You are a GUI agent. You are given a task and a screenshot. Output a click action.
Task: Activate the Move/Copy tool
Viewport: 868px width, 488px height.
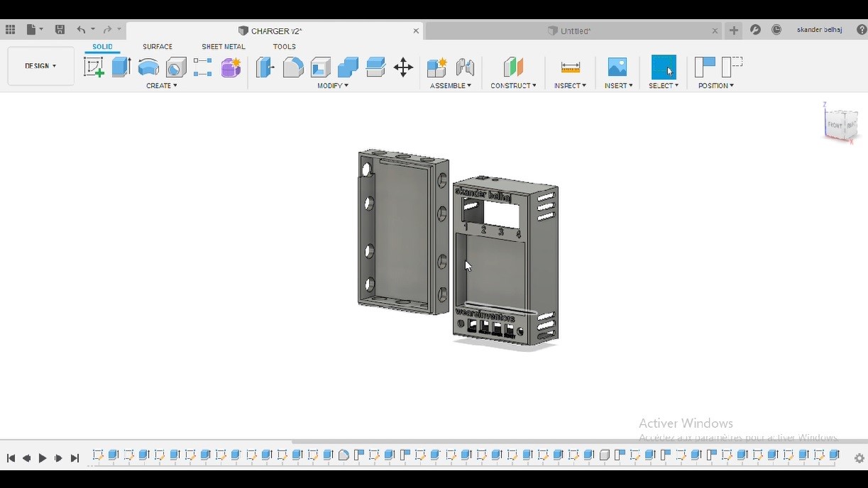[x=403, y=67]
